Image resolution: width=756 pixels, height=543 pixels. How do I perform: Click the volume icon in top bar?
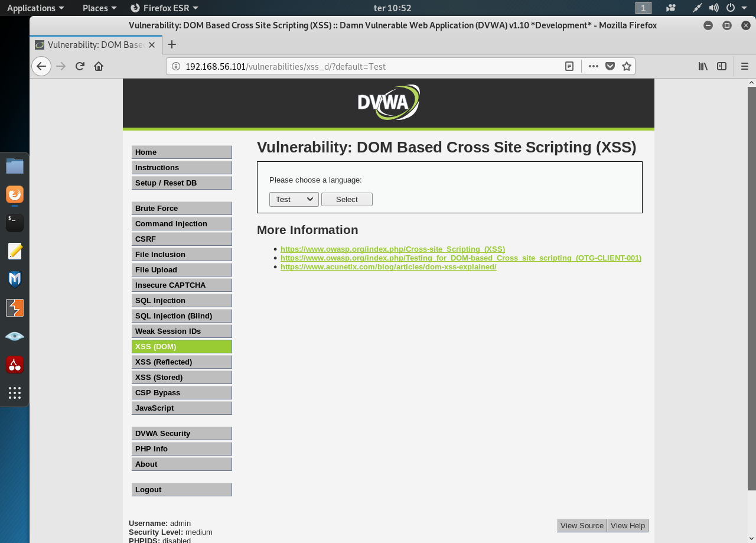click(x=713, y=8)
